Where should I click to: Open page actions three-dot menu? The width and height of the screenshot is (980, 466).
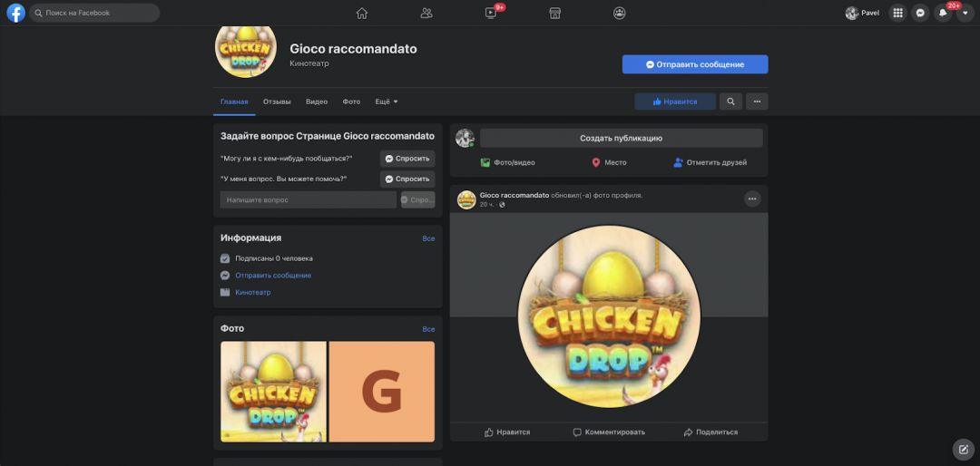pyautogui.click(x=757, y=102)
